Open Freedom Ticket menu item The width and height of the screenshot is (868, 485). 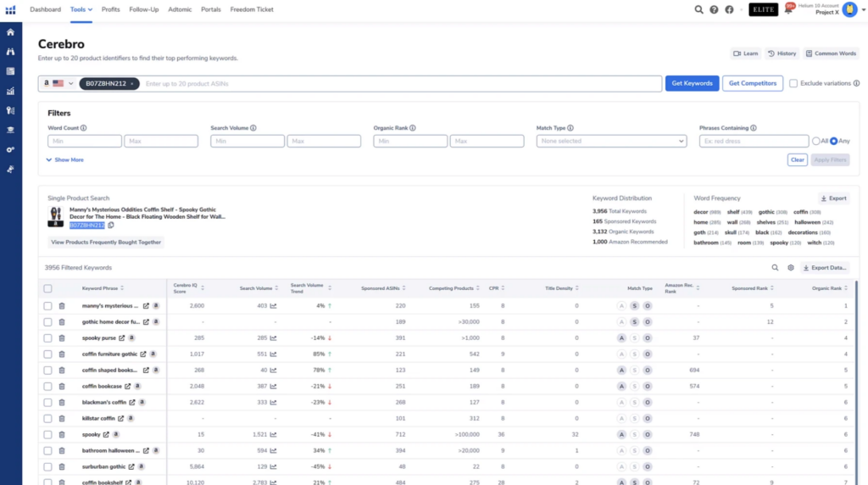tap(252, 9)
